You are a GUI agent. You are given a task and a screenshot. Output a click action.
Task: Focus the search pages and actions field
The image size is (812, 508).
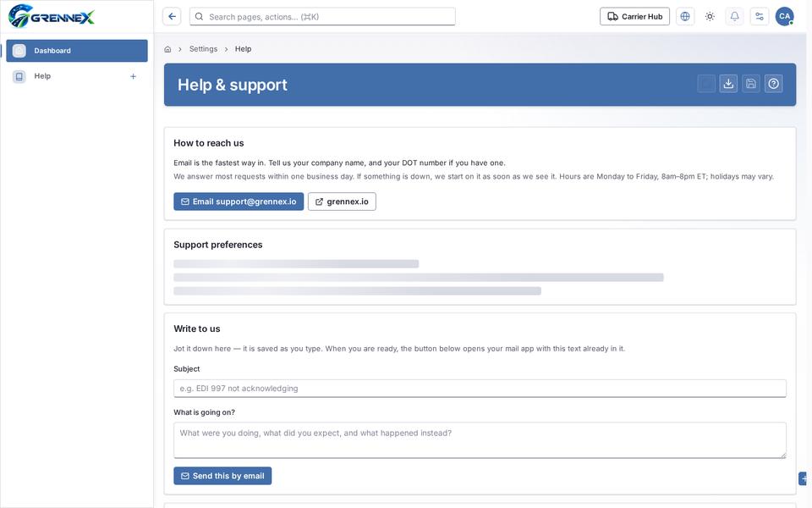coord(322,17)
